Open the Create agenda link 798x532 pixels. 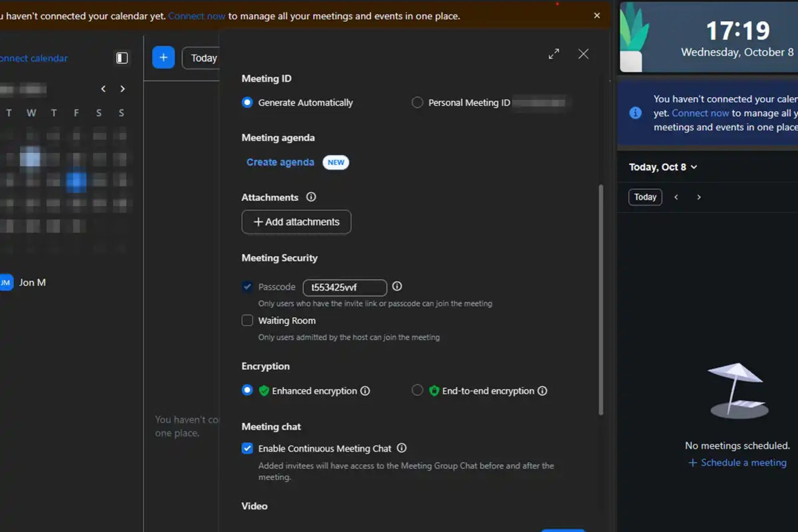coord(280,162)
